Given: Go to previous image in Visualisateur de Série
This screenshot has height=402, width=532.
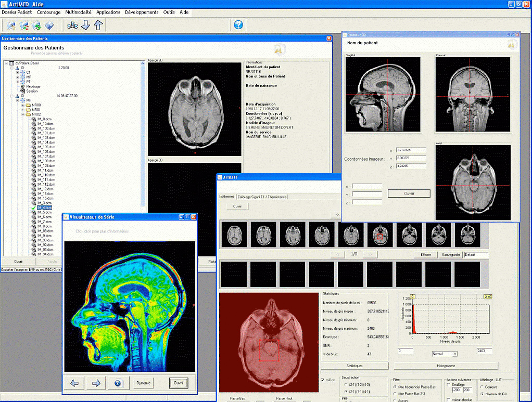Looking at the screenshot, I should click(74, 383).
